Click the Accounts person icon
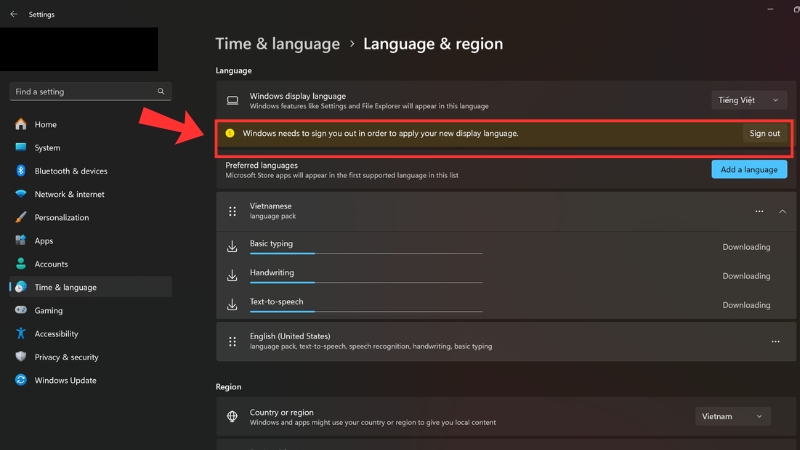This screenshot has height=450, width=800. pyautogui.click(x=21, y=264)
